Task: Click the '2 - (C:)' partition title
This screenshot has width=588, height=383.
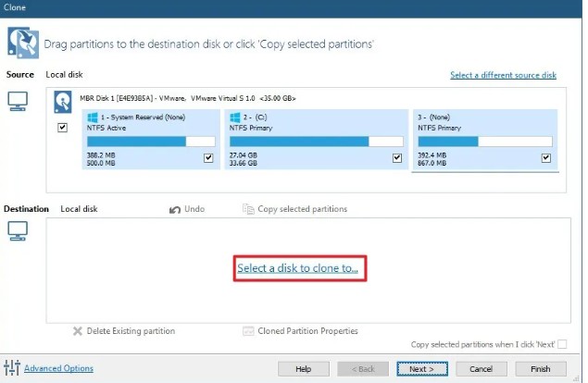Action: [x=255, y=117]
